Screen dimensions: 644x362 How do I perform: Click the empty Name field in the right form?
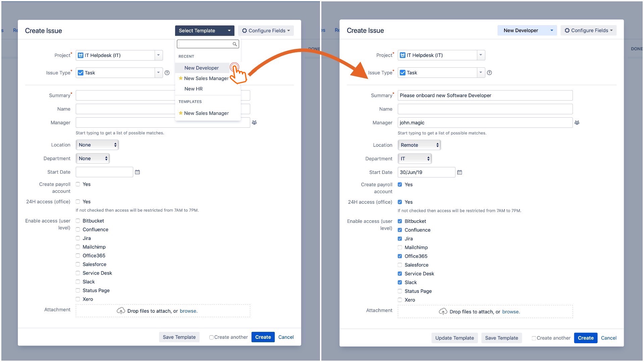click(x=485, y=109)
